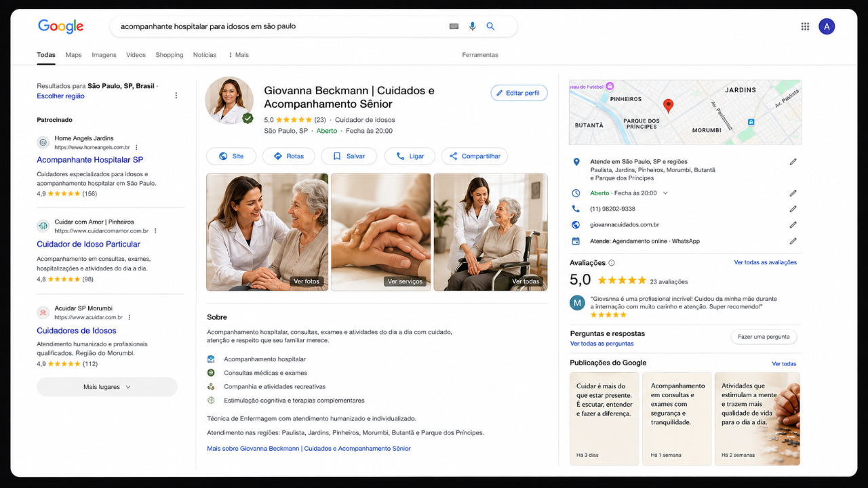Image resolution: width=868 pixels, height=488 pixels.
Task: Click the Acuidar SP Morumbi favicon
Action: (43, 312)
